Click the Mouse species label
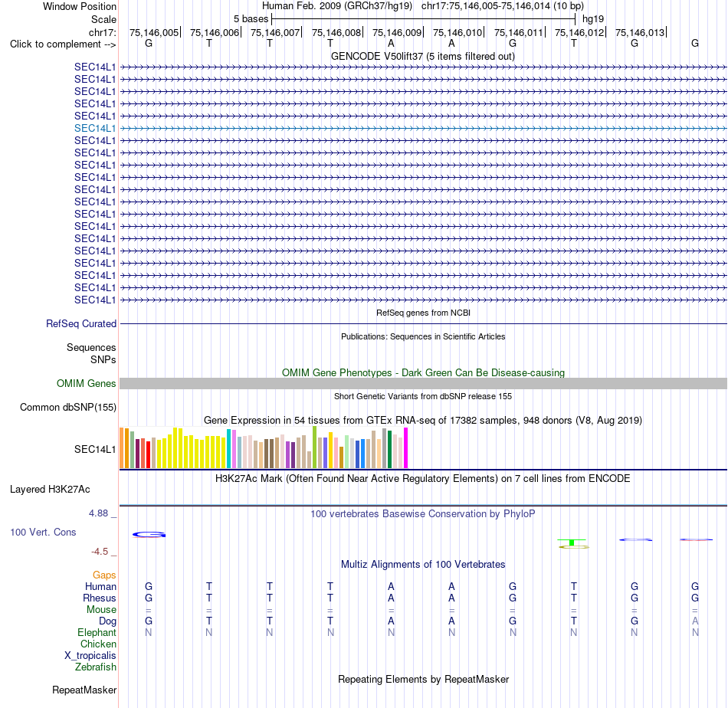The width and height of the screenshot is (728, 708). point(101,610)
